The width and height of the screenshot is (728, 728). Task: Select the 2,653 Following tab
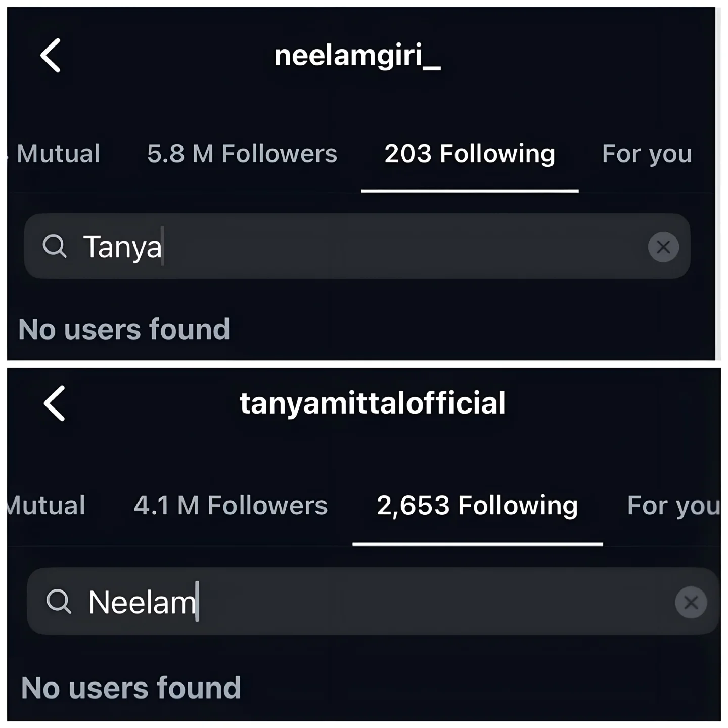[477, 506]
